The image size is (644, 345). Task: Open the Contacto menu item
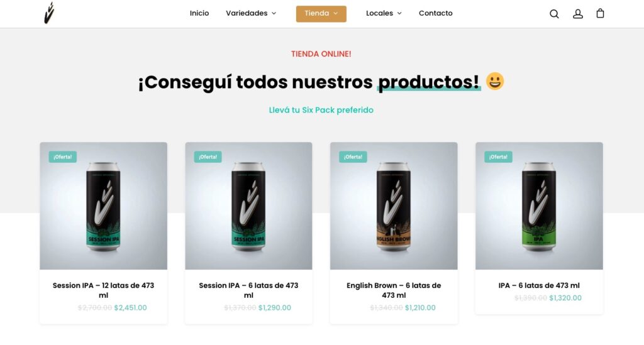pyautogui.click(x=436, y=13)
